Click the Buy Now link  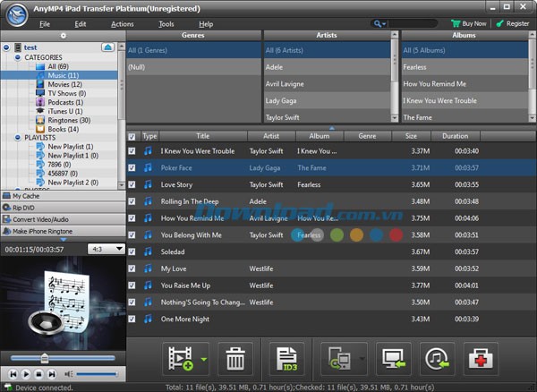click(x=474, y=23)
